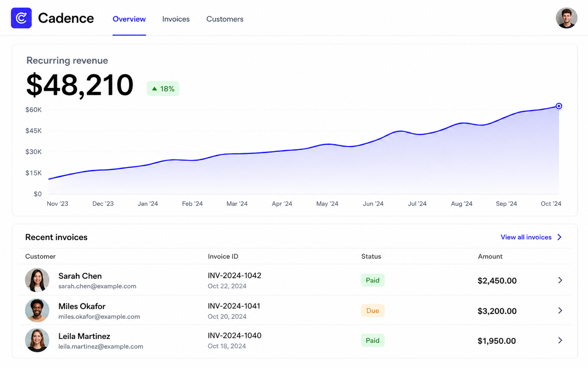Click the Recurring revenue heading
Image resolution: width=588 pixels, height=368 pixels.
coord(67,60)
